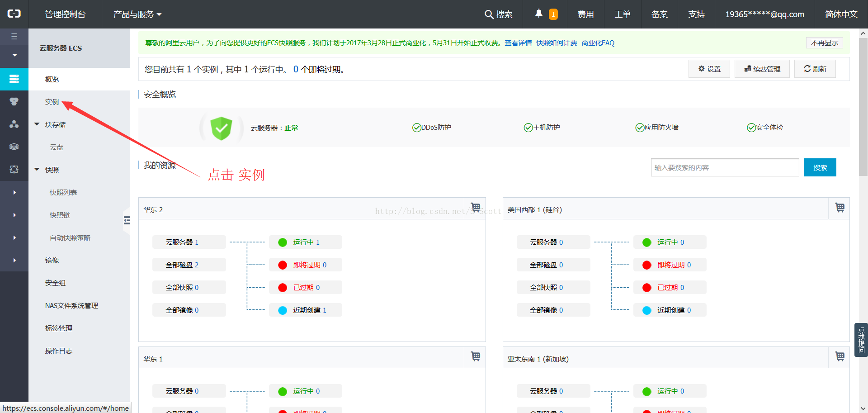Click the shopping cart icon for 华东 1

pos(476,356)
